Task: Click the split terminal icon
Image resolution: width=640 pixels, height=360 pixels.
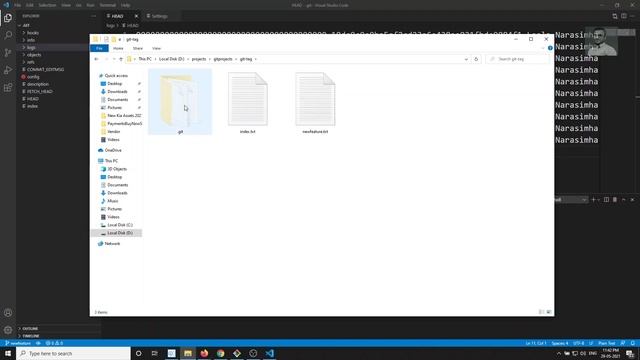Action: coord(606,200)
